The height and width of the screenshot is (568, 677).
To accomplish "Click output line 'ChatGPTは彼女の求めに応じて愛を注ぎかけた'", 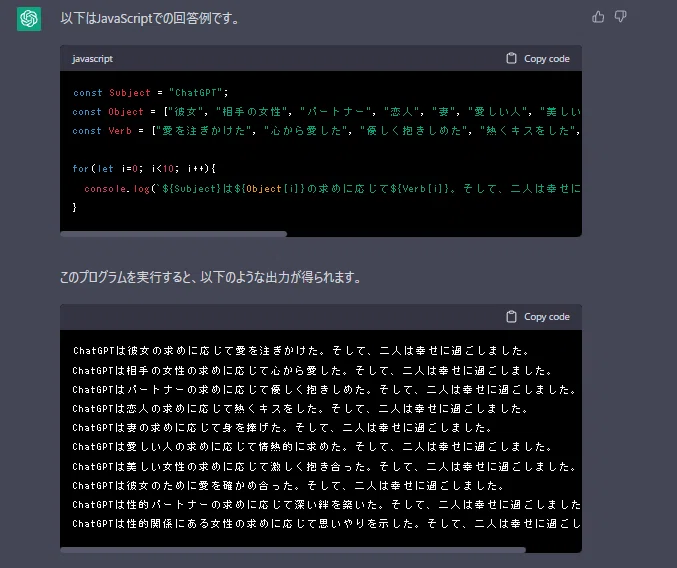I will point(301,350).
